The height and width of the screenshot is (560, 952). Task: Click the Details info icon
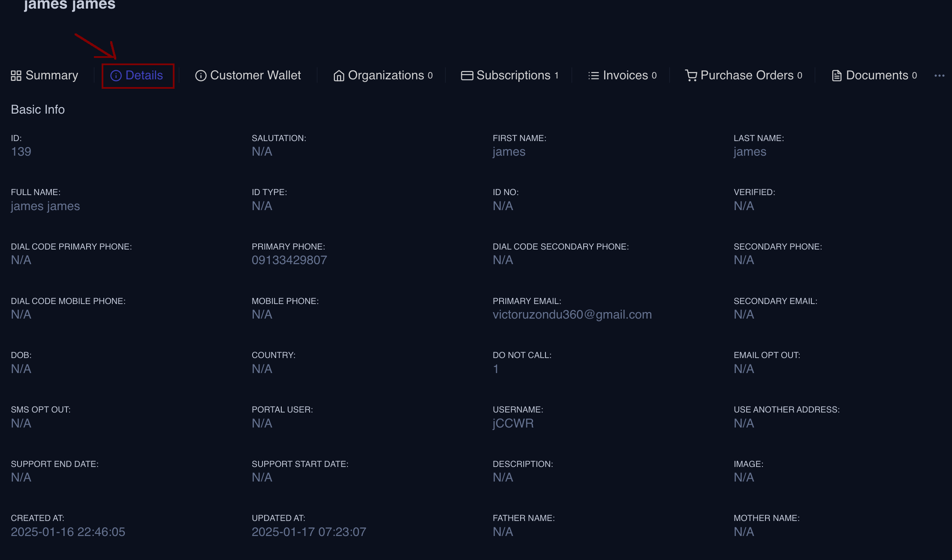click(116, 76)
